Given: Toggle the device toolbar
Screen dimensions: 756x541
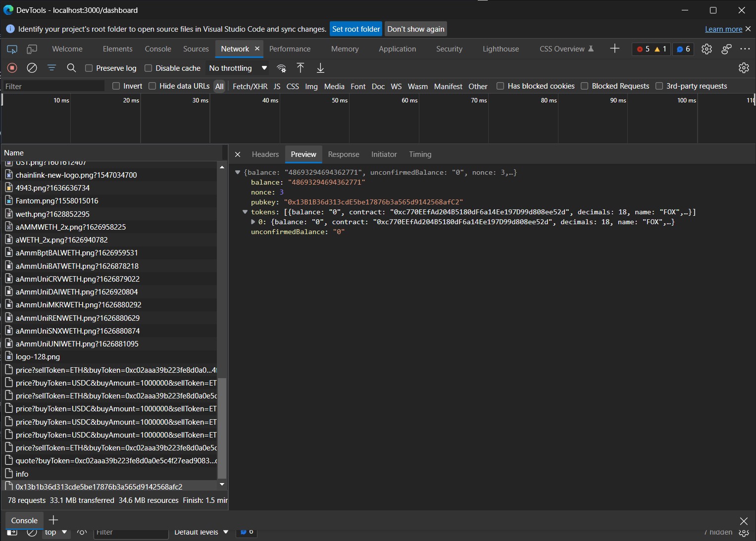Looking at the screenshot, I should (x=32, y=49).
